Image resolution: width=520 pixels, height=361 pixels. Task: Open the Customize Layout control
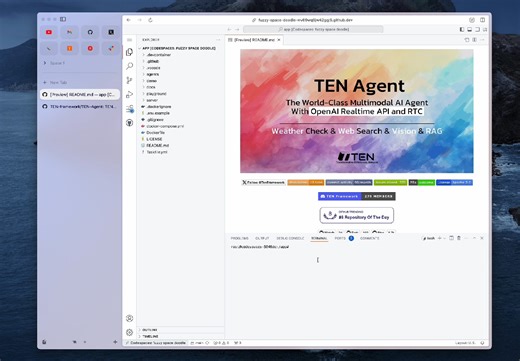485,29
